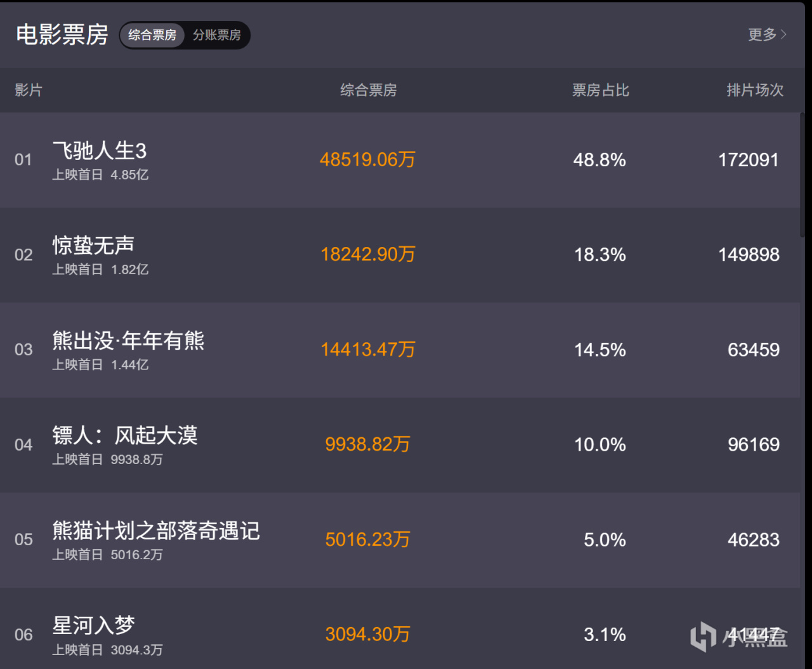
Task: Click rank number 02 in list
Action: coord(23,255)
